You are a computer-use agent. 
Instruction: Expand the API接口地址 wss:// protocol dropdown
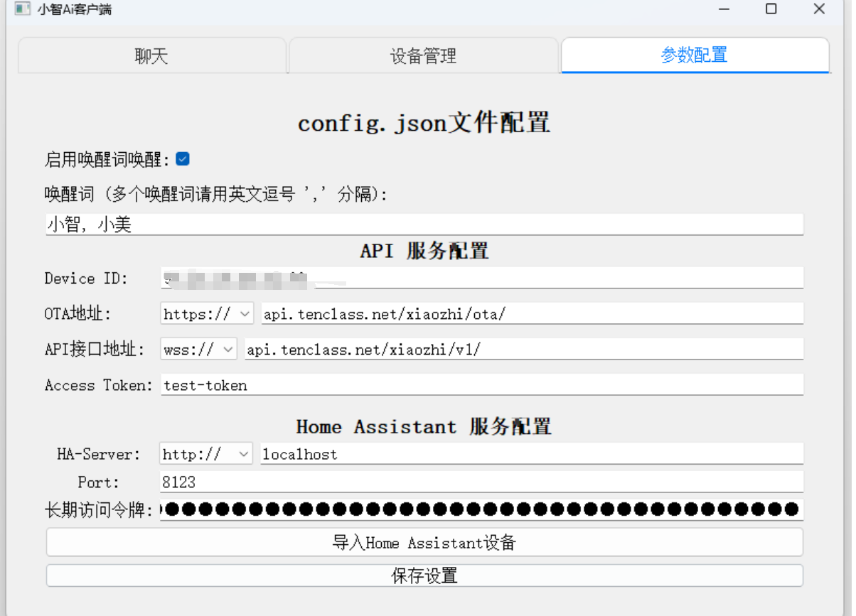(x=198, y=349)
